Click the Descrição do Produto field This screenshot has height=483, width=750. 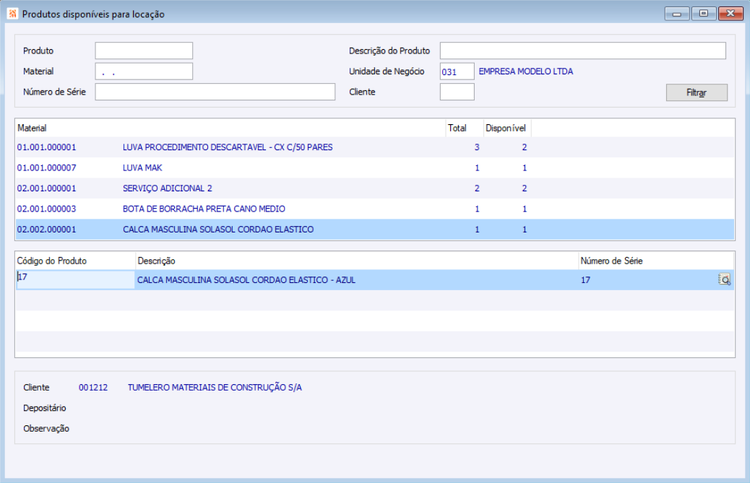click(x=583, y=51)
